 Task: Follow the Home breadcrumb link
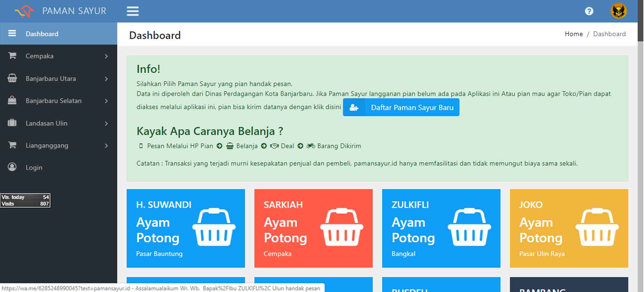click(573, 34)
